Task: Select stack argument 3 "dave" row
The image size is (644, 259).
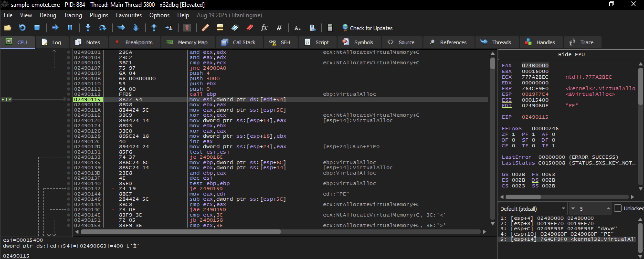Action: point(568,228)
